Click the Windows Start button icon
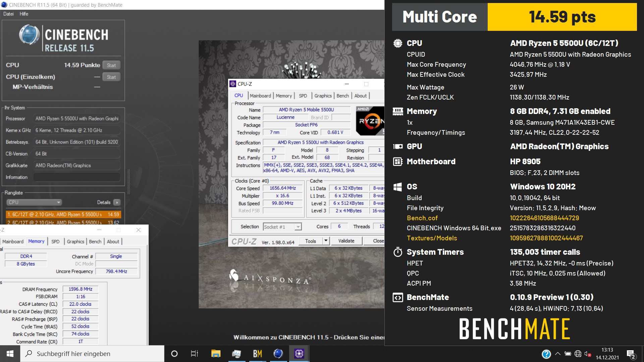Image resolution: width=644 pixels, height=362 pixels. pyautogui.click(x=10, y=354)
